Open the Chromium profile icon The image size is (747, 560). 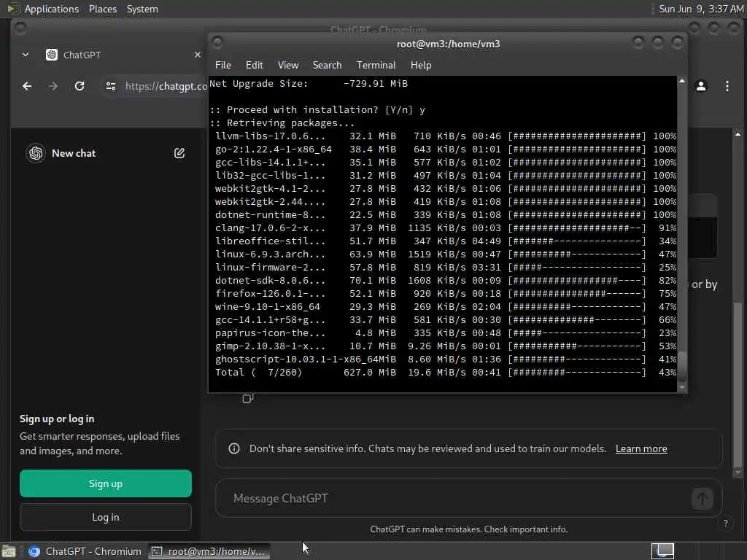[x=701, y=86]
